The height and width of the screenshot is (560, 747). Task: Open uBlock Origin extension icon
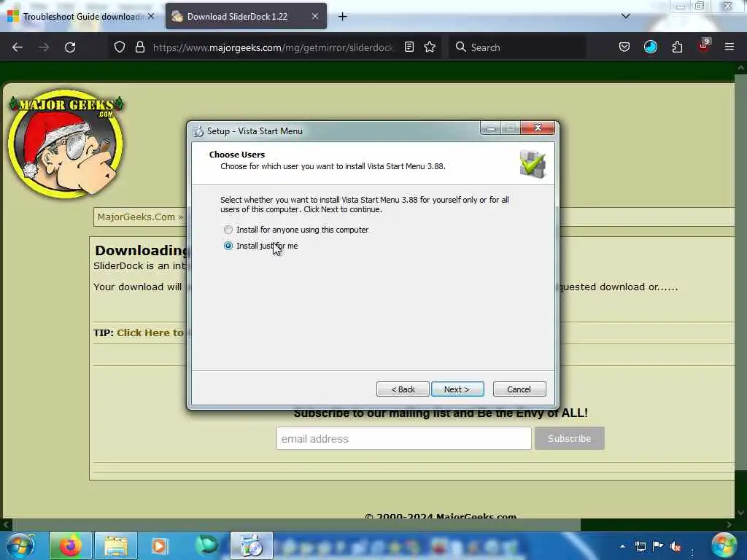pyautogui.click(x=704, y=46)
